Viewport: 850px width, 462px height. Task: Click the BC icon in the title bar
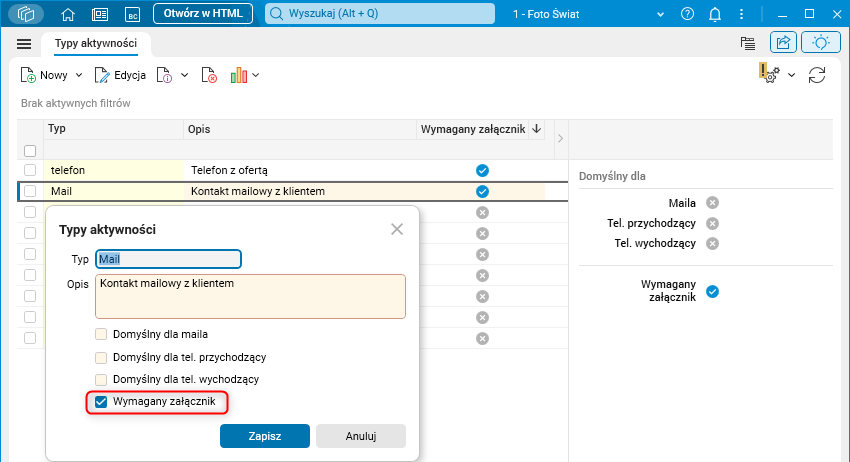132,14
